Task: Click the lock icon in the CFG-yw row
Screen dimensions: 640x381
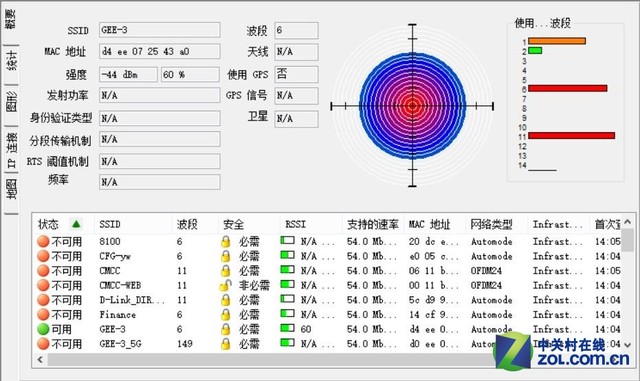Action: click(225, 256)
